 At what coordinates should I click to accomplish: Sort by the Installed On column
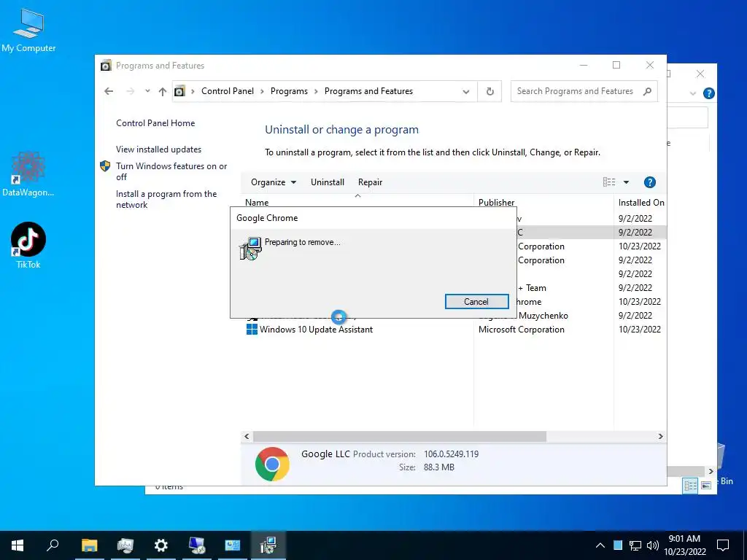pyautogui.click(x=640, y=202)
